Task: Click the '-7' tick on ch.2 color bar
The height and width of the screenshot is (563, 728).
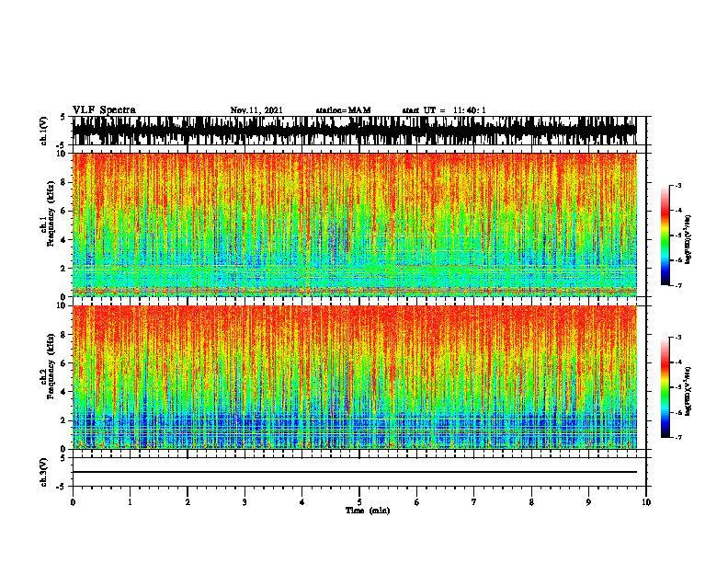Action: click(x=677, y=437)
